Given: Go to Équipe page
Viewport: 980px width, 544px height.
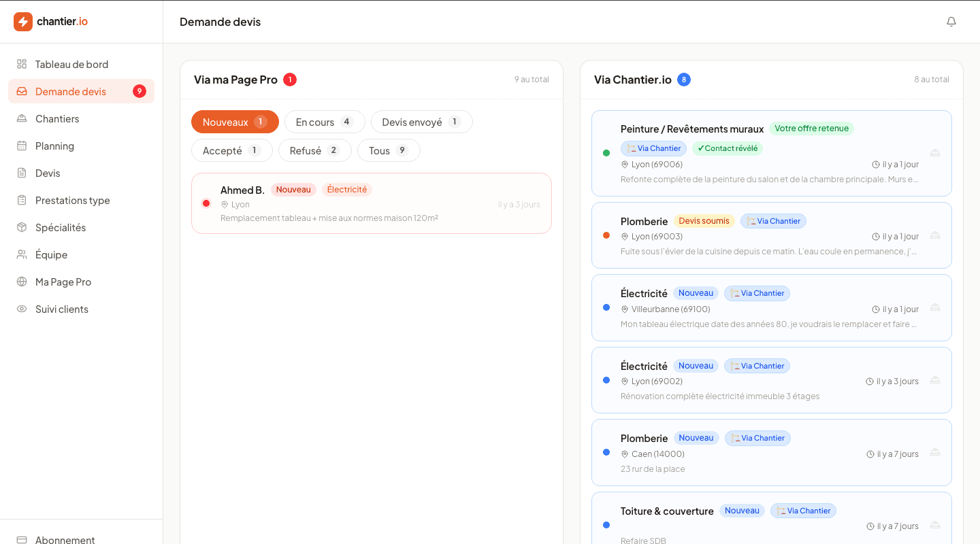Looking at the screenshot, I should [x=82, y=254].
